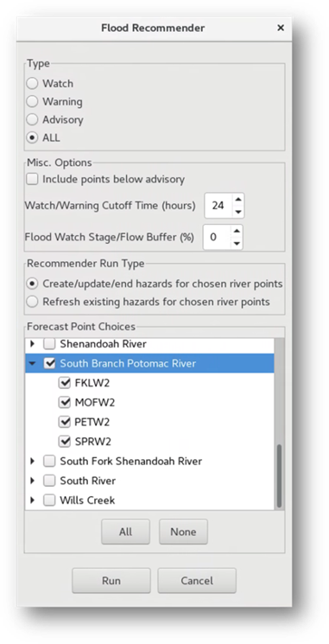
Task: Select Refresh existing hazards run type
Action: [32, 303]
